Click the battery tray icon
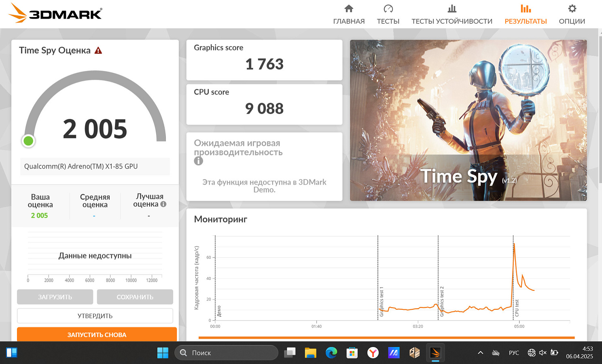This screenshot has width=602, height=364. (x=554, y=353)
